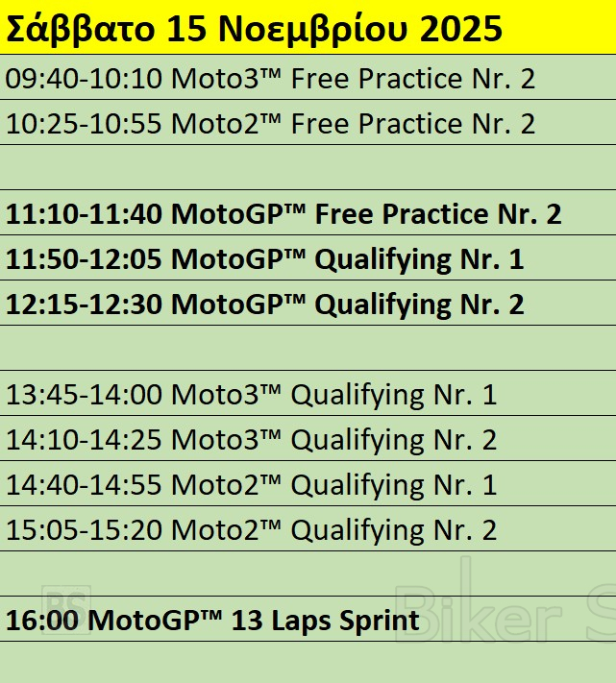The height and width of the screenshot is (683, 616).
Task: Select the MotoGP Qualifying Nr. 1 row
Action: [x=264, y=259]
